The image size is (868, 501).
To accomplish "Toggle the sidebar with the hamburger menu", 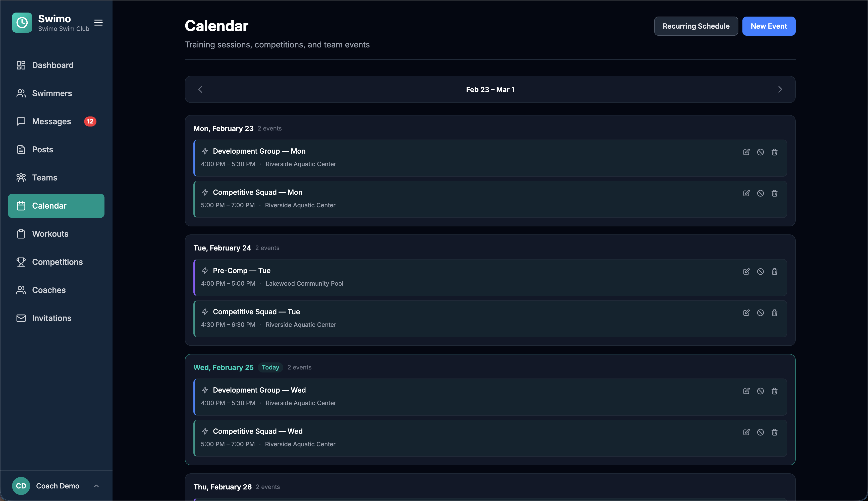I will (x=98, y=22).
